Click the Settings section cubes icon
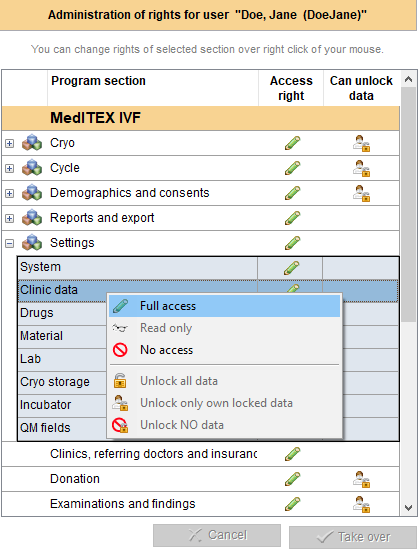 [x=32, y=243]
